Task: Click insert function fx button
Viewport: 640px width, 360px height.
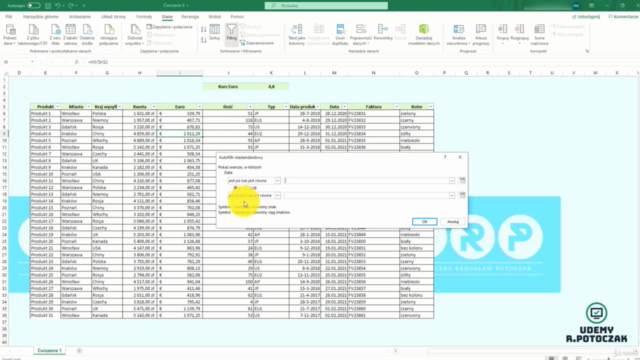Action: point(76,62)
